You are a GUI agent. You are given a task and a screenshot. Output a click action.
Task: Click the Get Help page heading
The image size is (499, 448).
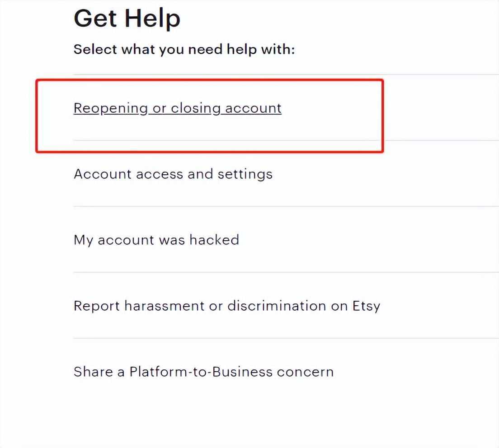127,18
